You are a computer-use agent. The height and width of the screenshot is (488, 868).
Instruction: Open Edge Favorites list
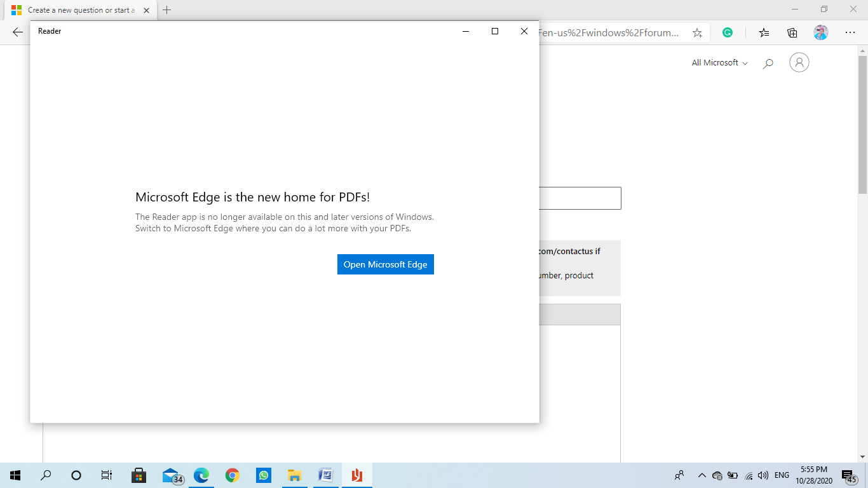[764, 32]
